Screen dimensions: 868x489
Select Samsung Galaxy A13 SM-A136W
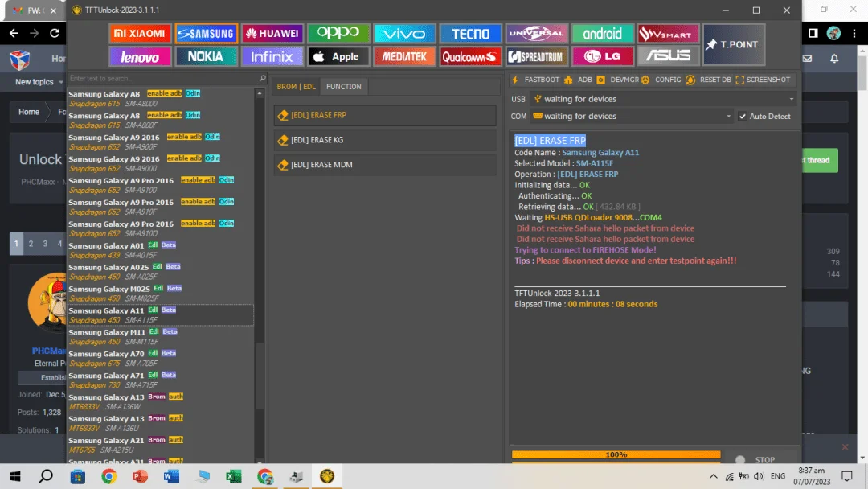tap(161, 401)
